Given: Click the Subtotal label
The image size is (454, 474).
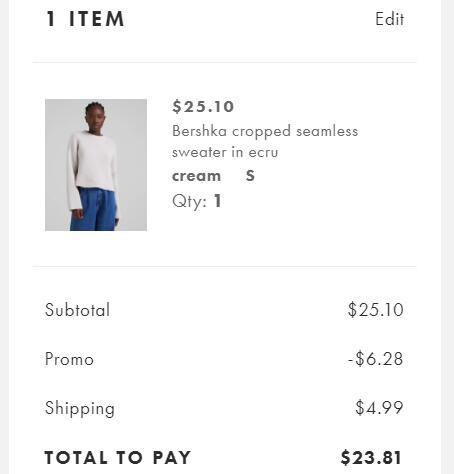Looking at the screenshot, I should [x=77, y=310].
